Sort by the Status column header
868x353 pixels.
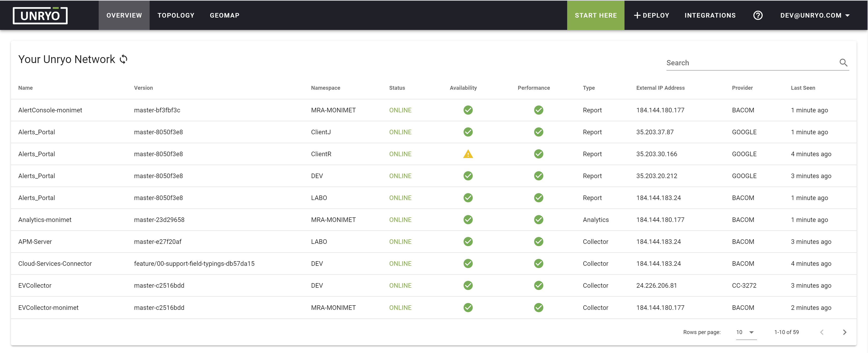(x=397, y=88)
